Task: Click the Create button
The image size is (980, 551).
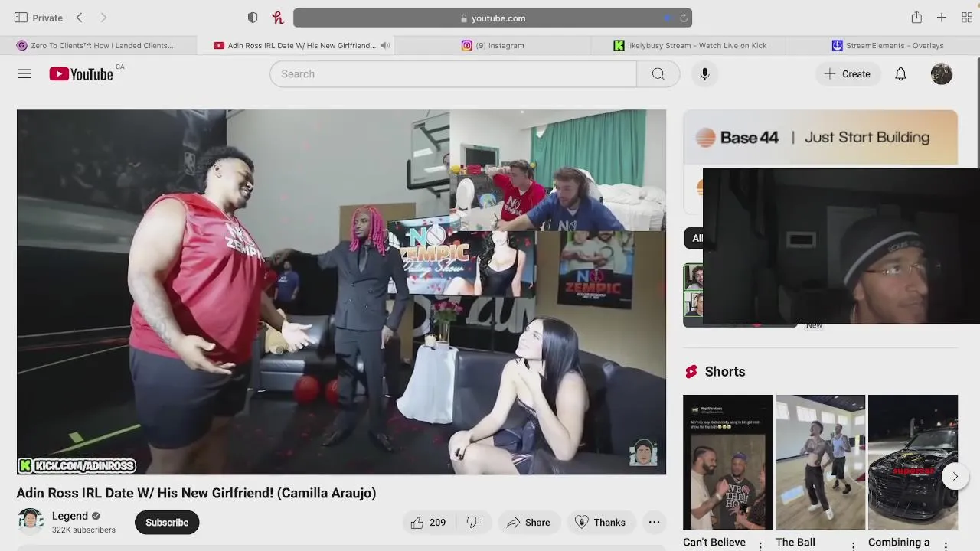Action: (x=848, y=73)
